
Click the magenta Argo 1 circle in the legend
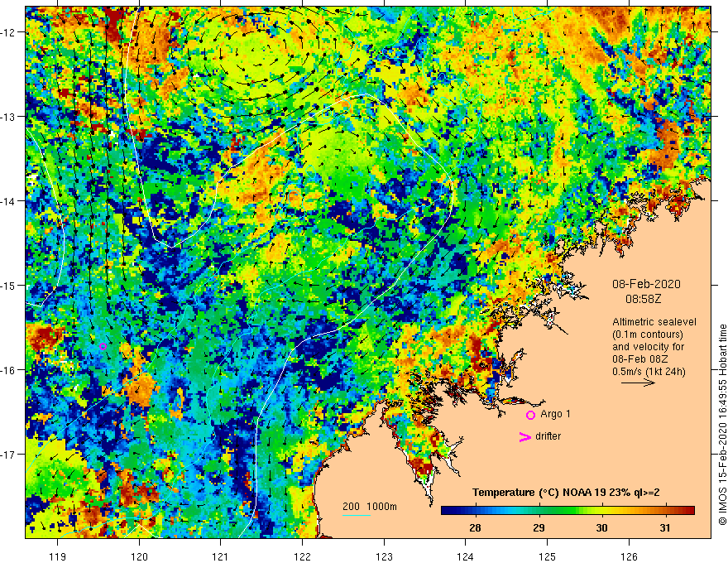[530, 415]
